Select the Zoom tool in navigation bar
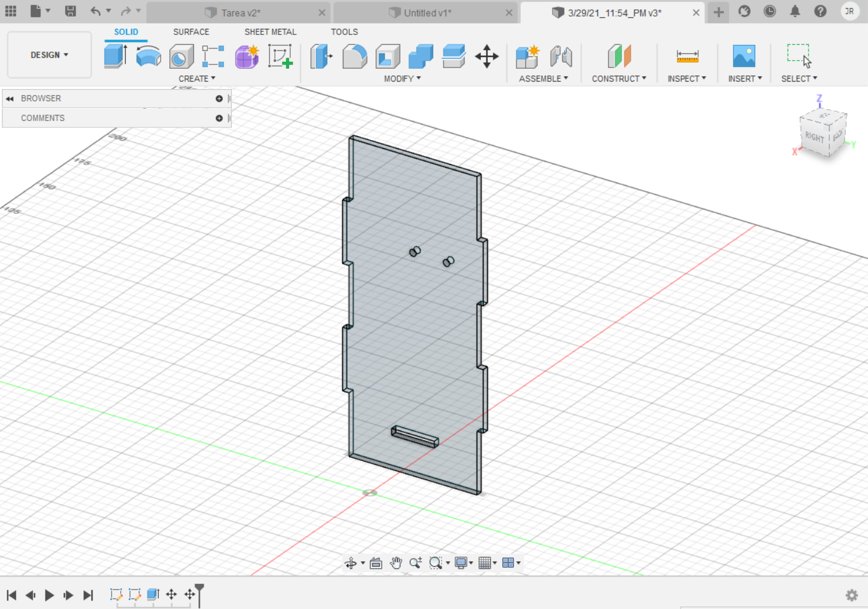The width and height of the screenshot is (868, 609). point(415,563)
